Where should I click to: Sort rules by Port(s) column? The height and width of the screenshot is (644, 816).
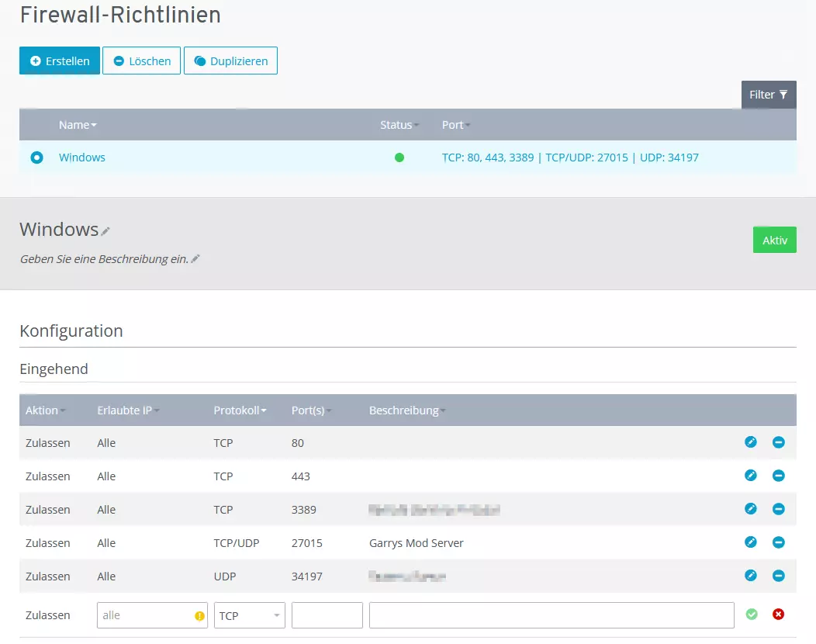click(311, 410)
